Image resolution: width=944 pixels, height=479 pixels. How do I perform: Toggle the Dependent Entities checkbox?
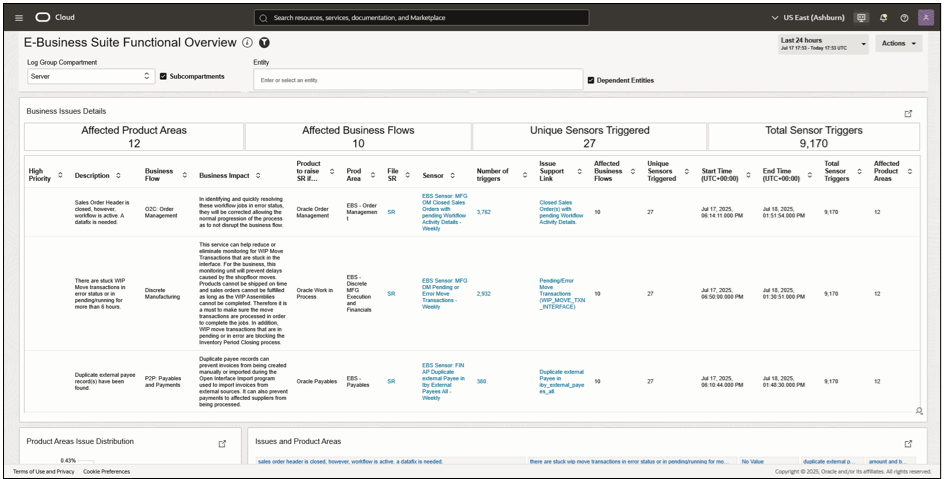tap(591, 80)
